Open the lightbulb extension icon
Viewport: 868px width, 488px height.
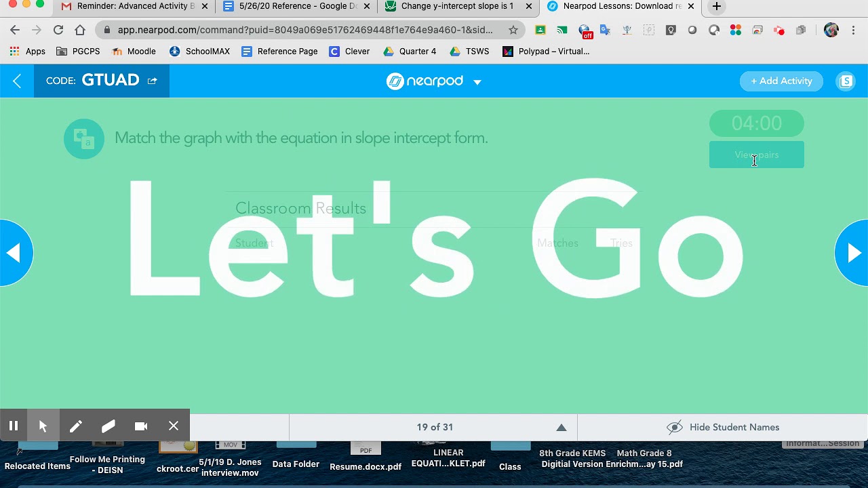[671, 30]
